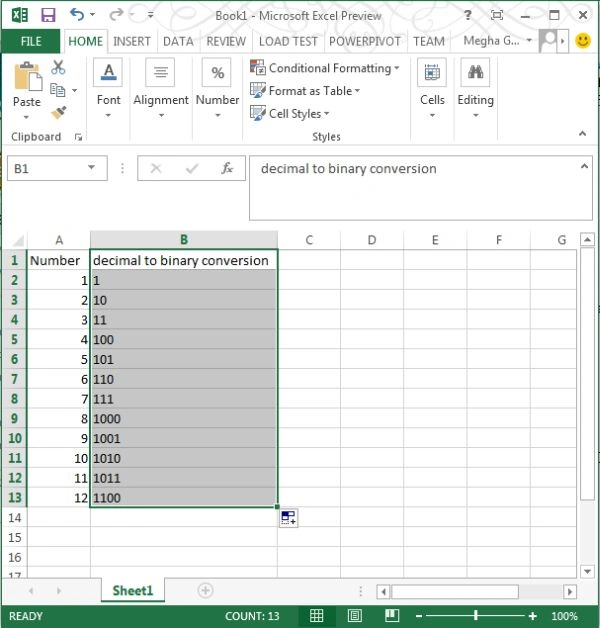Switch to Normal view icon in status bar
Screen dimensions: 600x628
(316, 615)
